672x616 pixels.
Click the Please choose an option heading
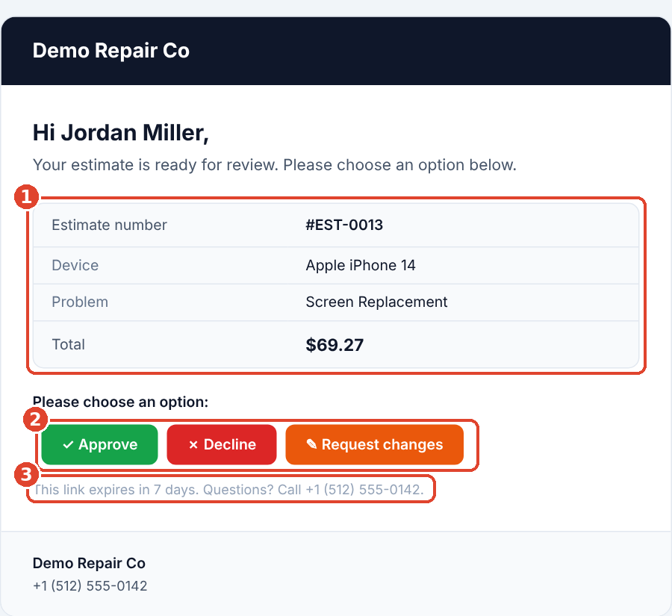pyautogui.click(x=120, y=402)
